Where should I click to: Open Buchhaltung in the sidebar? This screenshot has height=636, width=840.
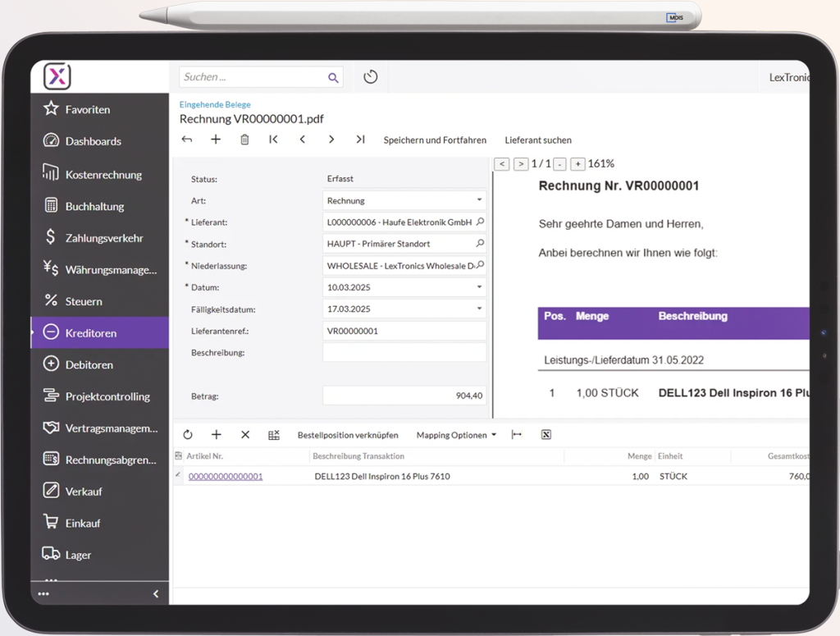click(x=94, y=206)
